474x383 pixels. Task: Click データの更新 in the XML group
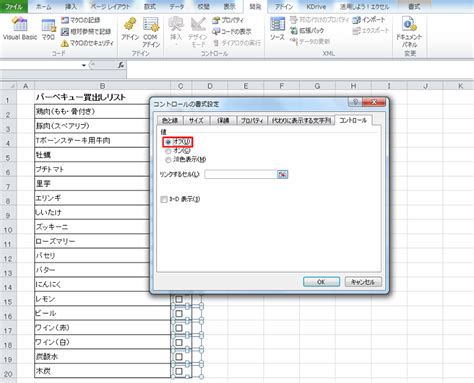pyautogui.click(x=310, y=41)
